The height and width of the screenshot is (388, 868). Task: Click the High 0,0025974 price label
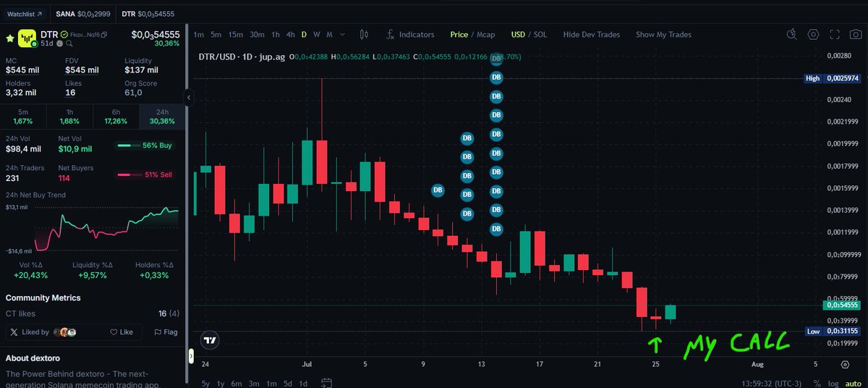pos(834,78)
